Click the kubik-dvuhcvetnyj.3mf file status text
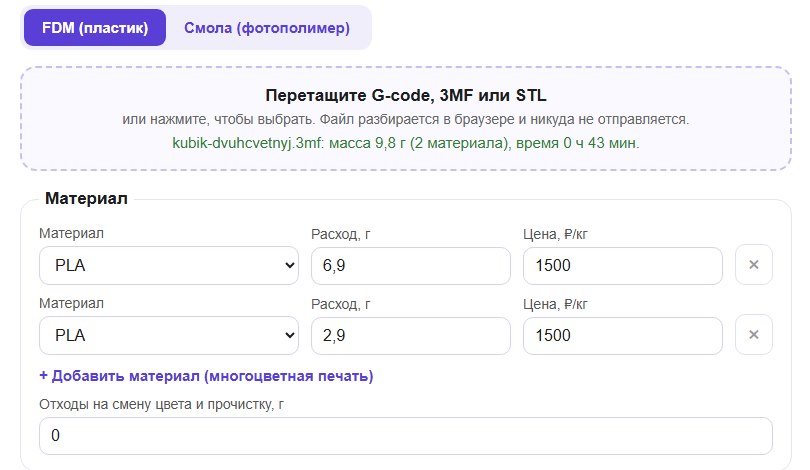Screen dimensions: 810x470 click(x=406, y=143)
